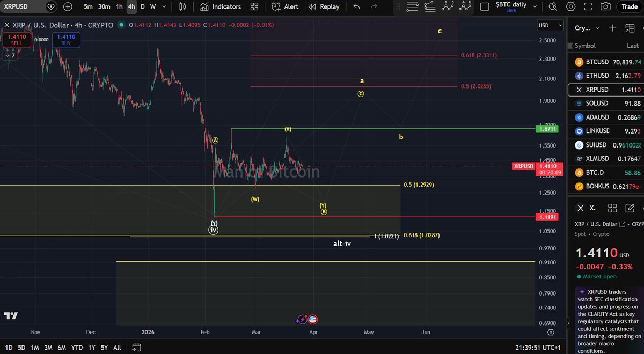Toggle fullscreen mode icon
Viewport: 644px width, 354px height.
coord(589,7)
